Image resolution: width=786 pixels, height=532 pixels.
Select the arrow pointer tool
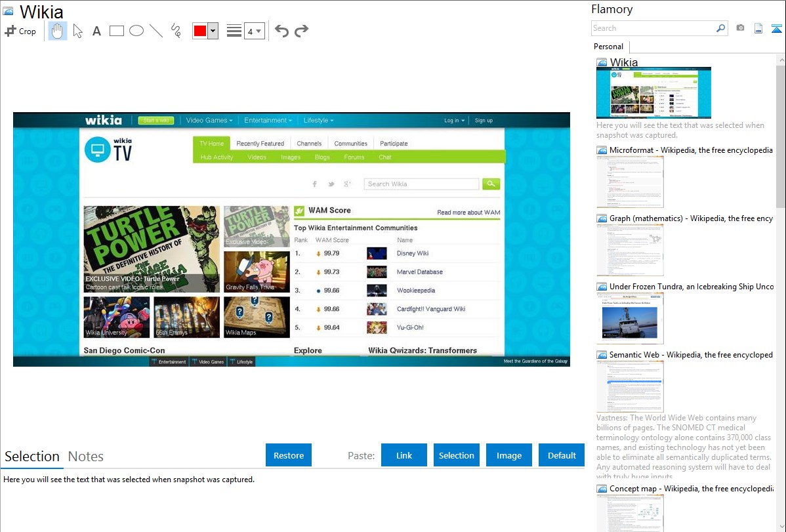[77, 31]
